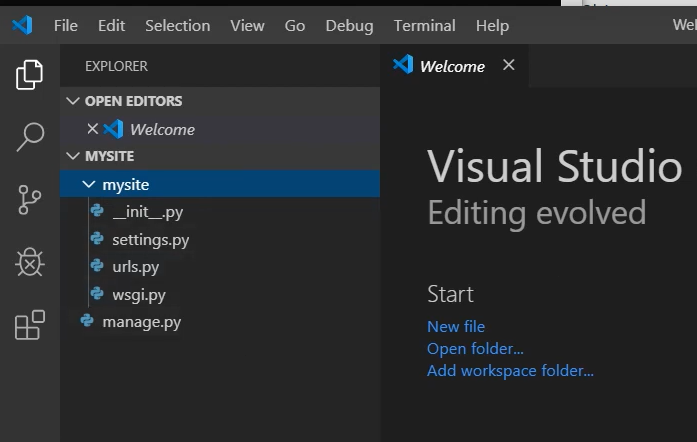Click VS Code icon in Open Editors Welcome row
The width and height of the screenshot is (697, 442).
(113, 129)
